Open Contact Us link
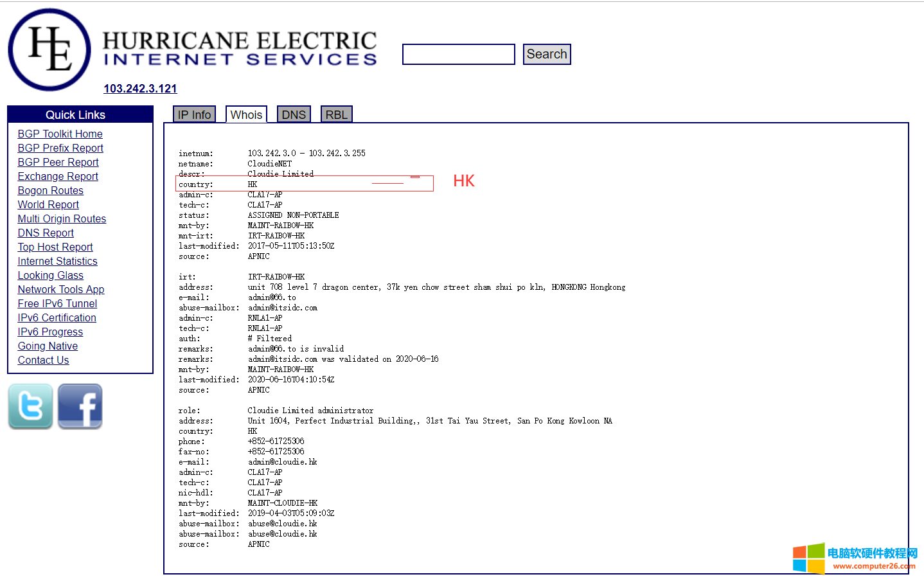The height and width of the screenshot is (579, 924). [43, 360]
